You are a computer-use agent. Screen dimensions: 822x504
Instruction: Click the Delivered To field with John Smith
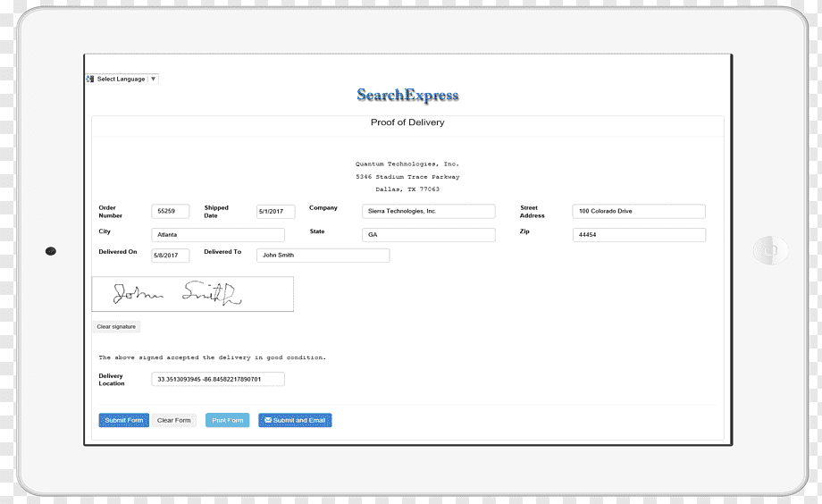(323, 256)
